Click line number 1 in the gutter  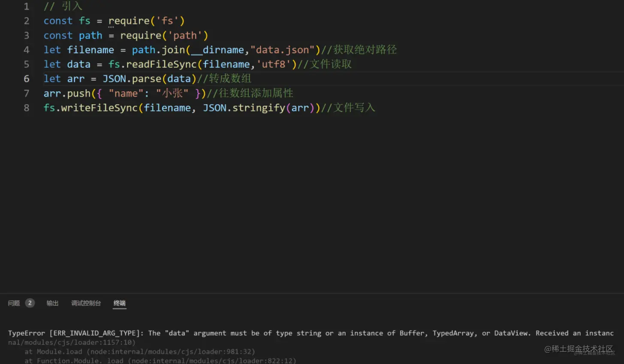coord(27,6)
